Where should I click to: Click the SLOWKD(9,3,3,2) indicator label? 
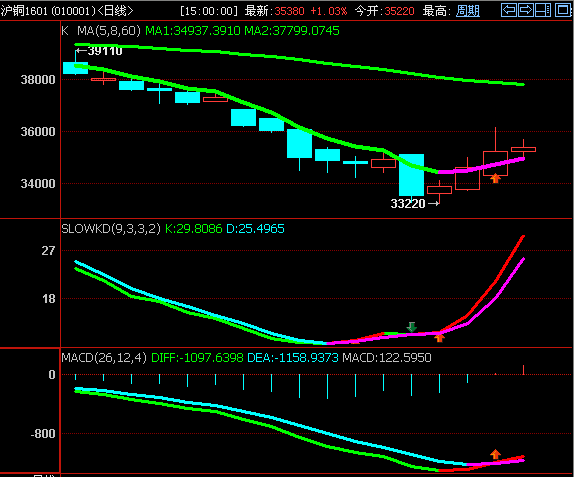click(x=111, y=229)
